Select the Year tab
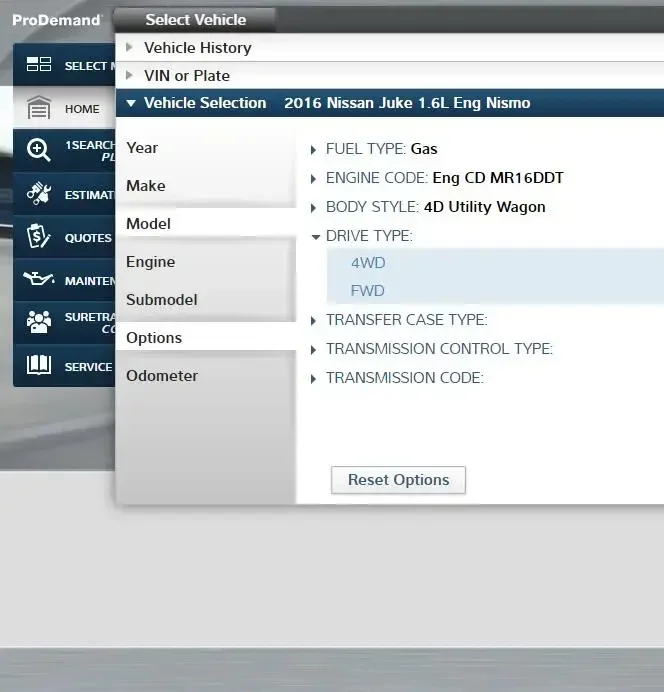This screenshot has width=664, height=692. coord(205,148)
